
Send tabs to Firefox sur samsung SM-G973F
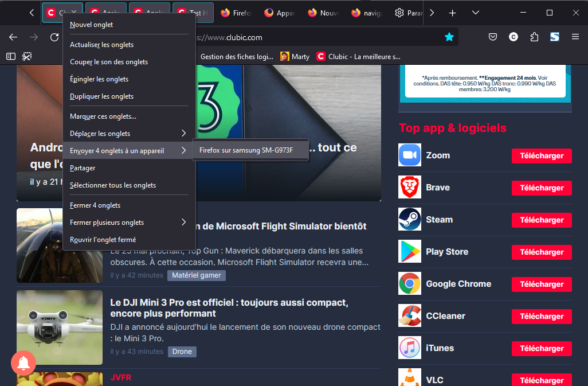(x=250, y=150)
